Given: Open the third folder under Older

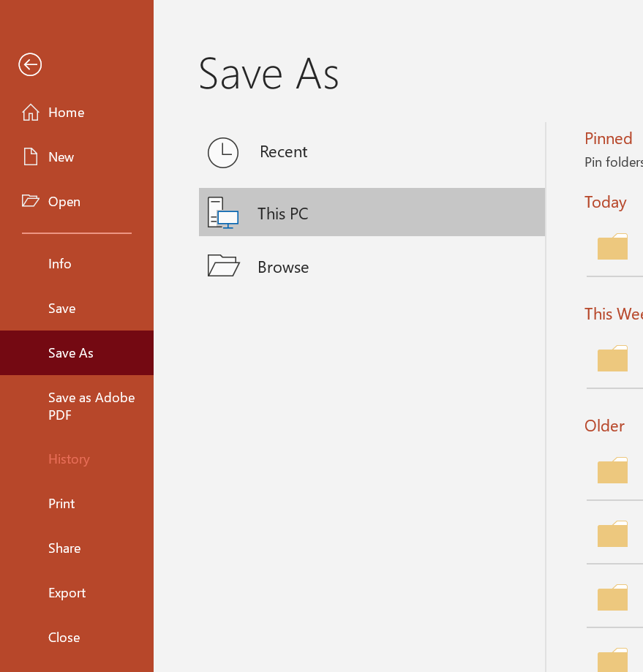Looking at the screenshot, I should coord(612,597).
